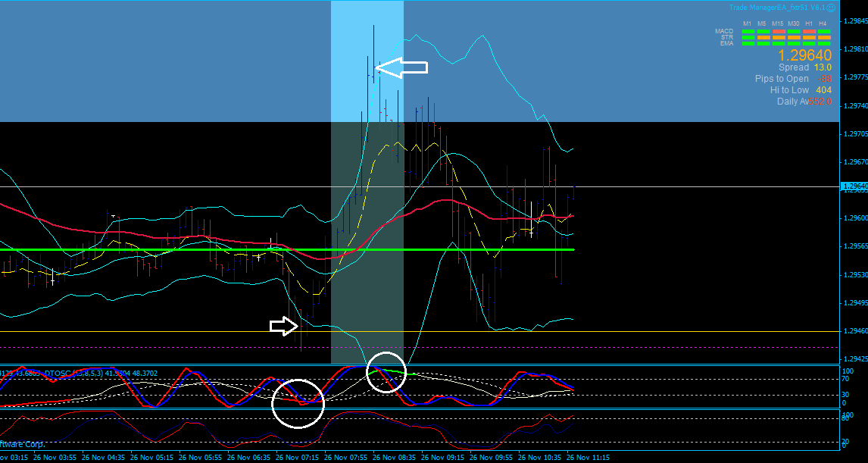Click the green EMA block under M5
Viewport: 868px width, 463px height.
coord(762,43)
